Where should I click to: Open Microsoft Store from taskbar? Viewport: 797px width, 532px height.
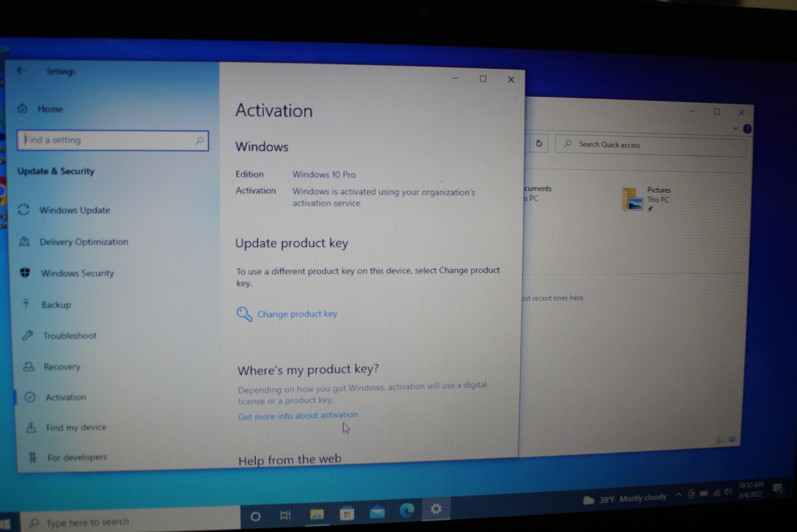point(347,513)
